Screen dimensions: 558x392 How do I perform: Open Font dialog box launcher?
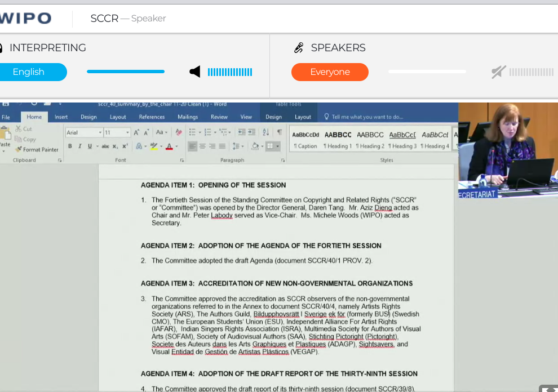(182, 161)
